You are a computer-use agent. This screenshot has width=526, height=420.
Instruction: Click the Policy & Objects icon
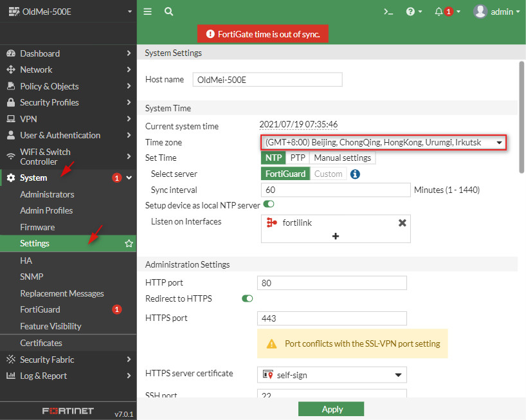[x=11, y=86]
